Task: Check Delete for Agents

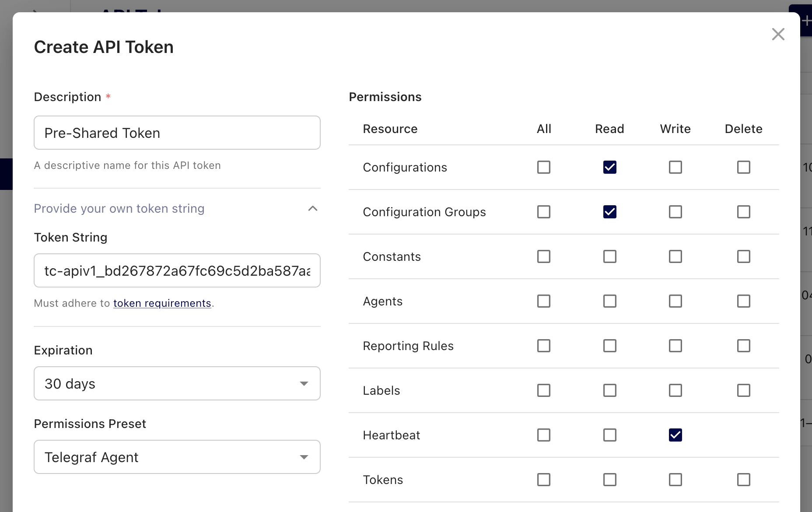Action: tap(743, 301)
